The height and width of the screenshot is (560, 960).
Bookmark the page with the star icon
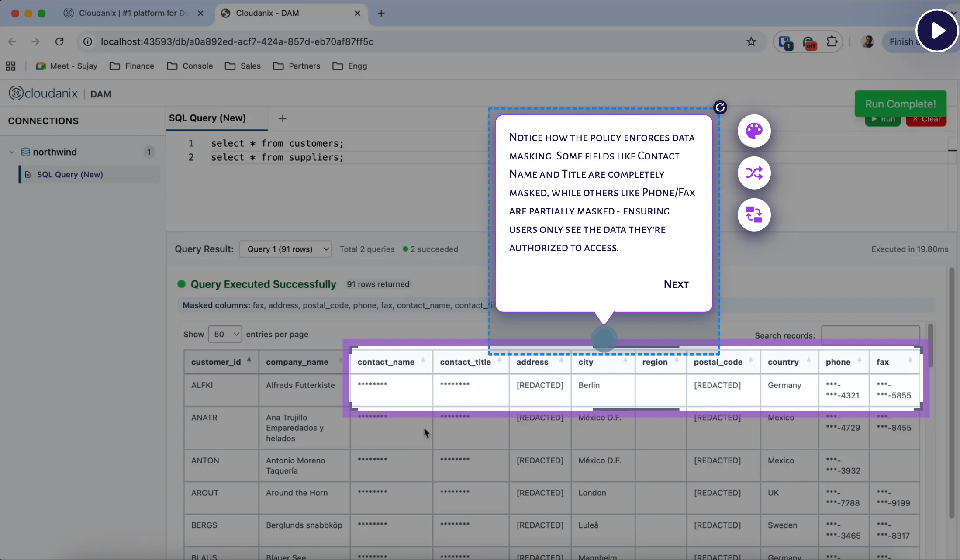tap(751, 41)
